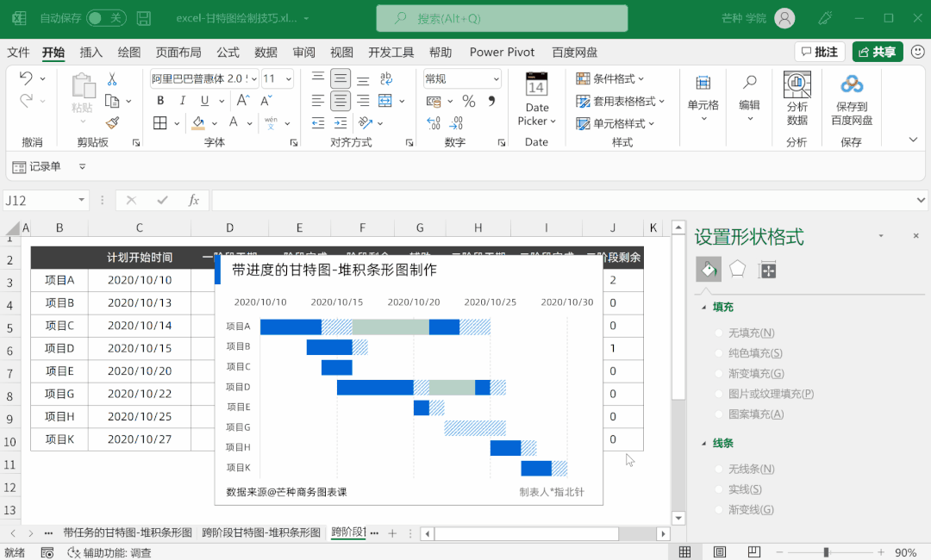
Task: Click the 记录单 button
Action: point(37,166)
